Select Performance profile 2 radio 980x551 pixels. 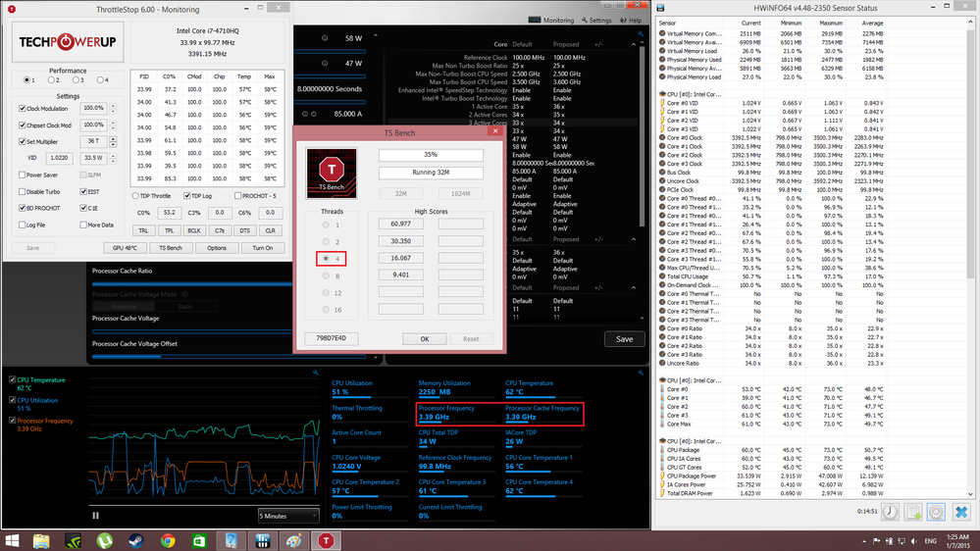pyautogui.click(x=51, y=80)
